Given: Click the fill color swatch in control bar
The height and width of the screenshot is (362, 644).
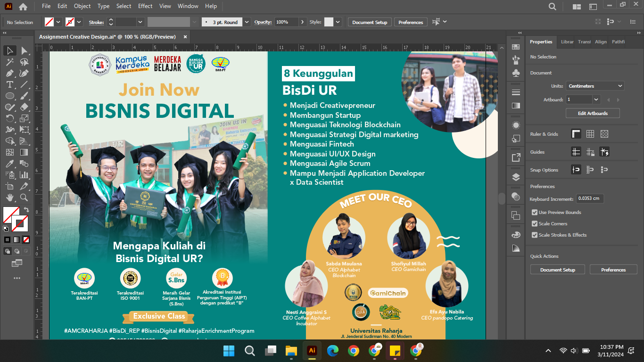Looking at the screenshot, I should (x=49, y=22).
